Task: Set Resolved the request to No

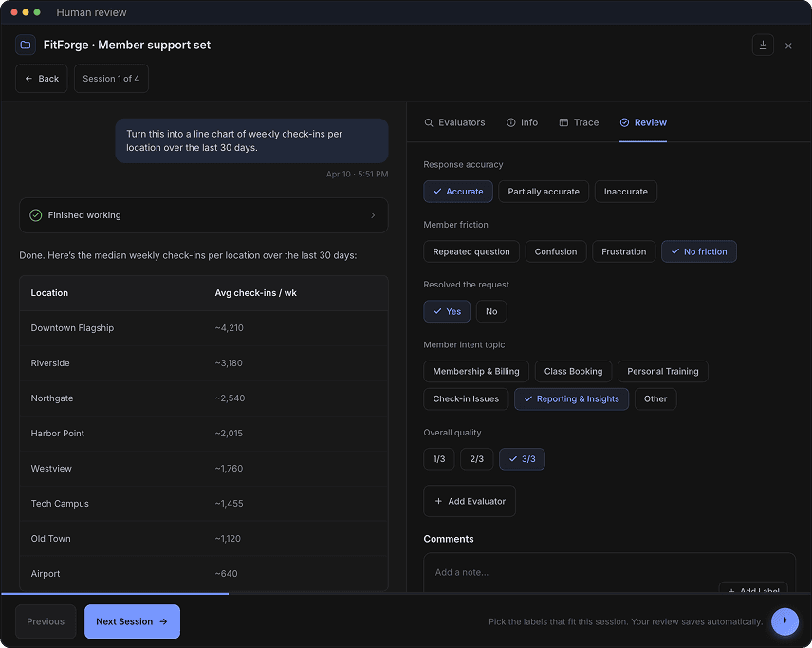Action: coord(491,312)
